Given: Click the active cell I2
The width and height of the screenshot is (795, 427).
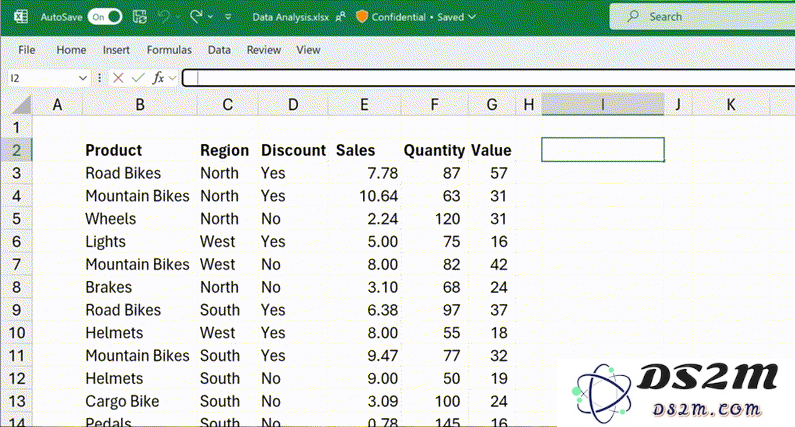Looking at the screenshot, I should click(x=603, y=150).
